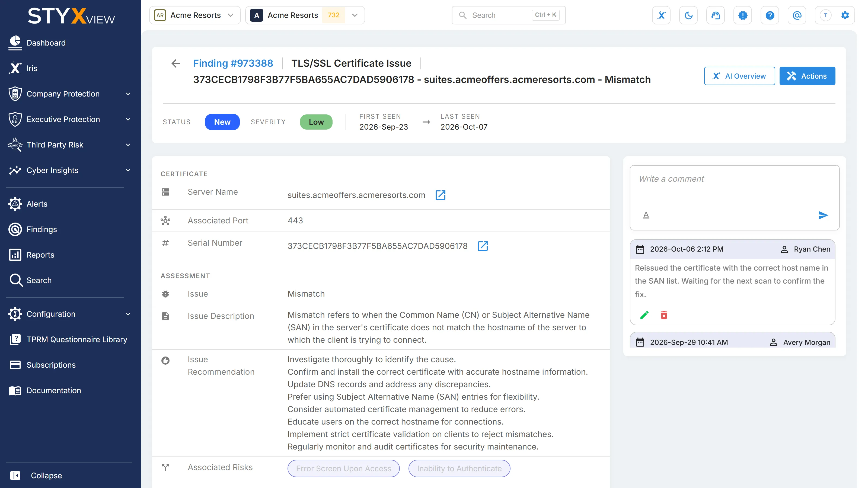Image resolution: width=868 pixels, height=488 pixels.
Task: Send the comment with the arrow icon
Action: tap(823, 215)
